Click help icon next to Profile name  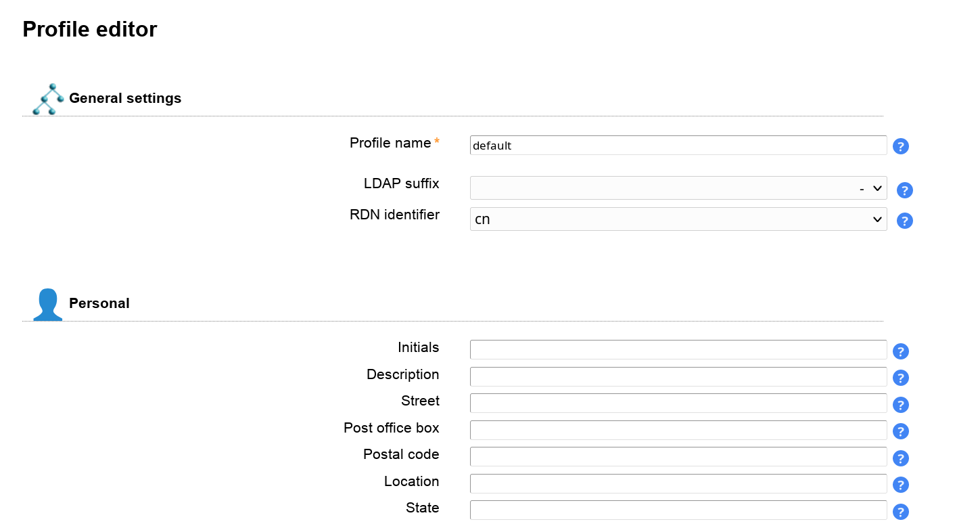tap(900, 146)
